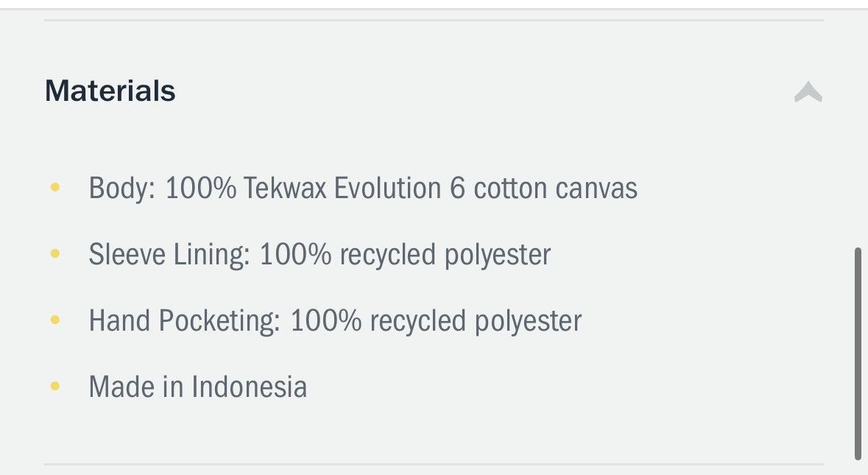The image size is (868, 475).
Task: Click the Sleeve Lining label text
Action: click(169, 255)
